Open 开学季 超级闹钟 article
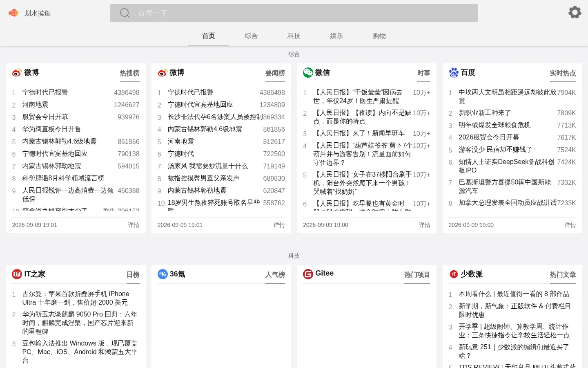Image resolution: width=588 pixels, height=368 pixels. (514, 331)
